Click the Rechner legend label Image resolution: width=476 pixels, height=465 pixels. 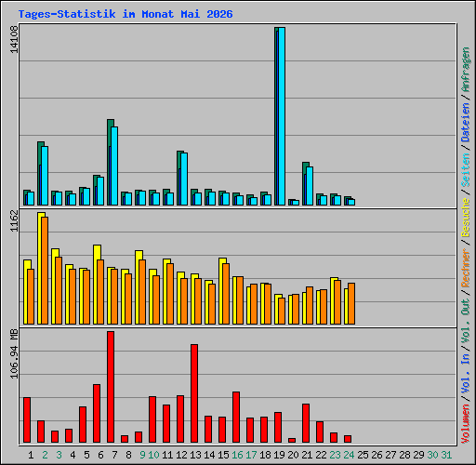coord(466,268)
